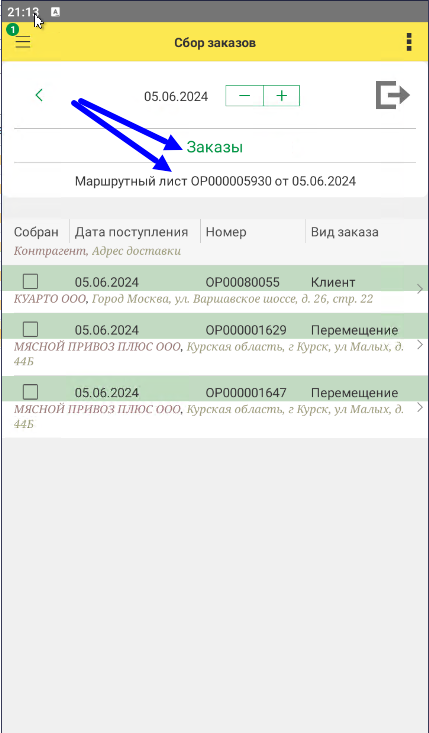
Task: Click the date field 05.06.2024
Action: click(176, 96)
